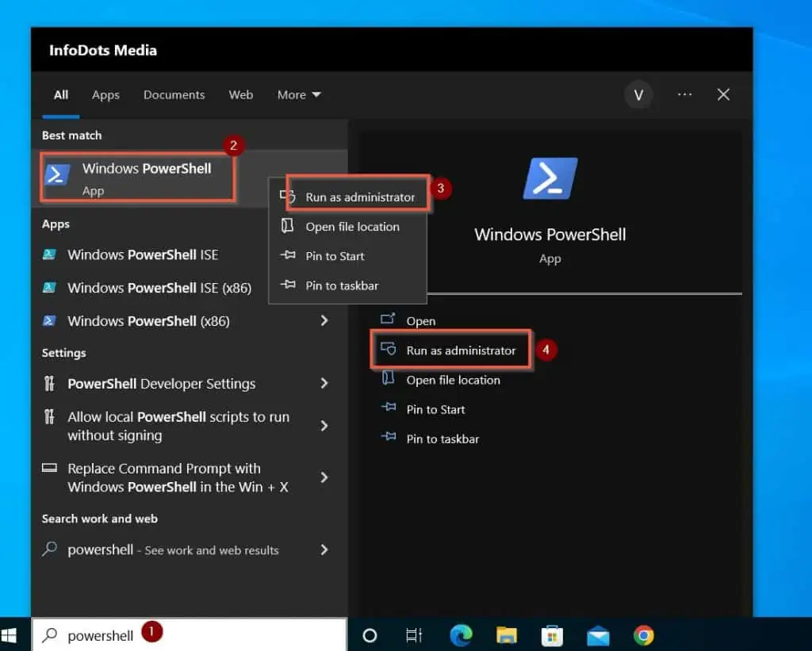Expand Replace Command Prompt setting arrow

324,477
